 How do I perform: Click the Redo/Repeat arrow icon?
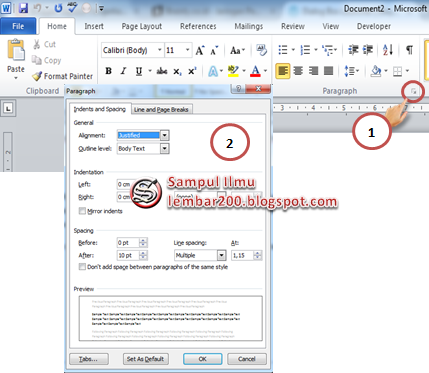click(58, 8)
